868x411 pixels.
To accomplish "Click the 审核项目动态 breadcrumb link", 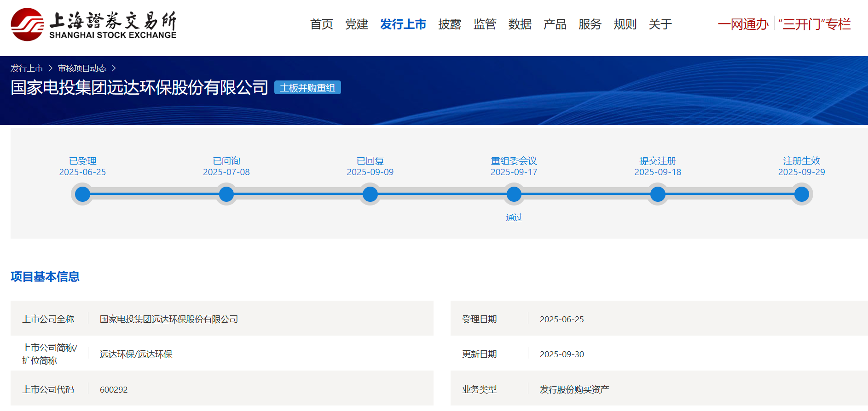I will click(82, 68).
